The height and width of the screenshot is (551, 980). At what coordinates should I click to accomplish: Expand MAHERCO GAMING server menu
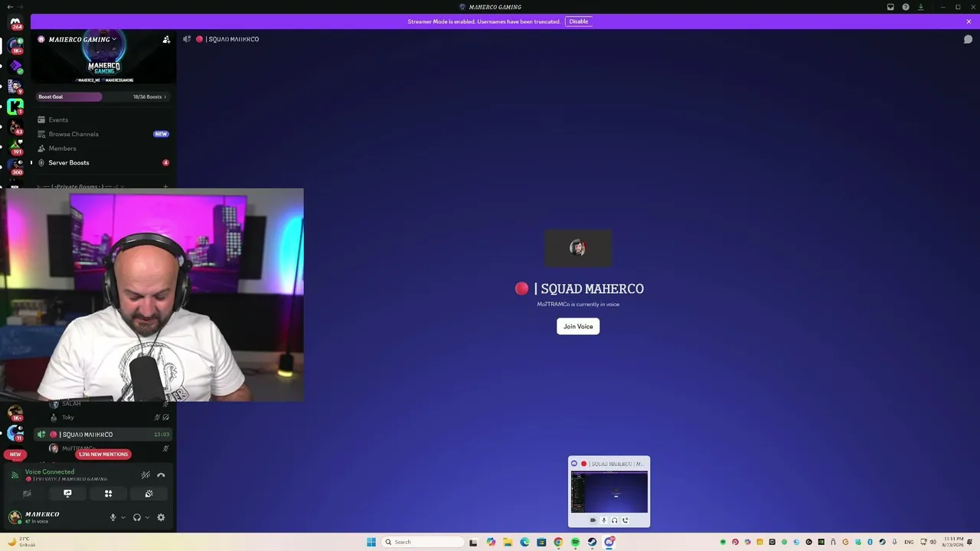(82, 40)
